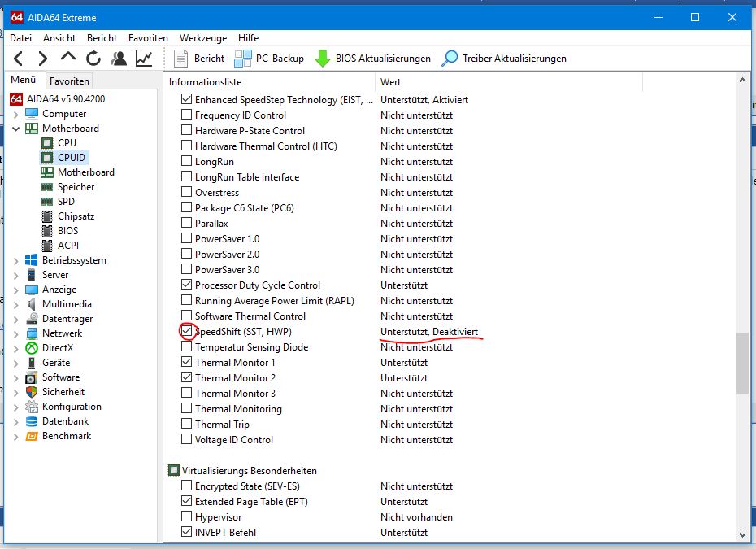Toggle Hypervisor checkbox
Screen dimensions: 756x549
tap(186, 516)
